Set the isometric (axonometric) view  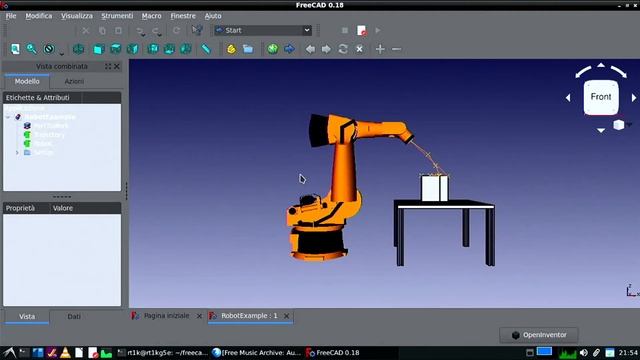78,49
